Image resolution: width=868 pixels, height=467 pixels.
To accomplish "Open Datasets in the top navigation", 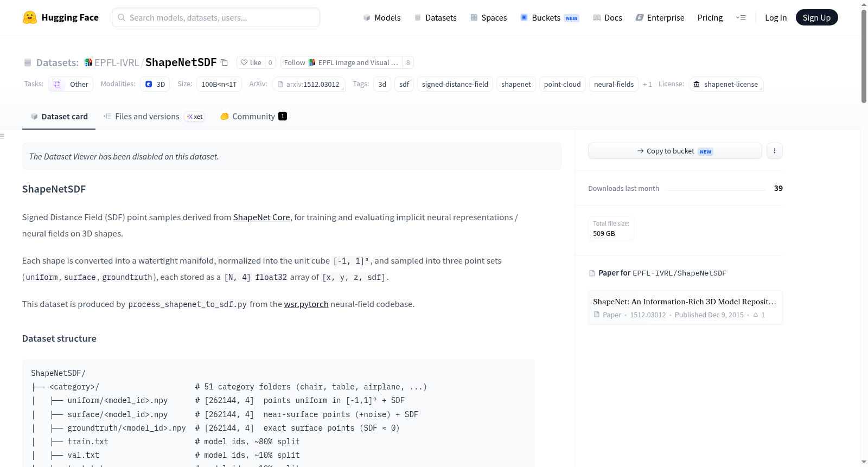I will pyautogui.click(x=436, y=17).
